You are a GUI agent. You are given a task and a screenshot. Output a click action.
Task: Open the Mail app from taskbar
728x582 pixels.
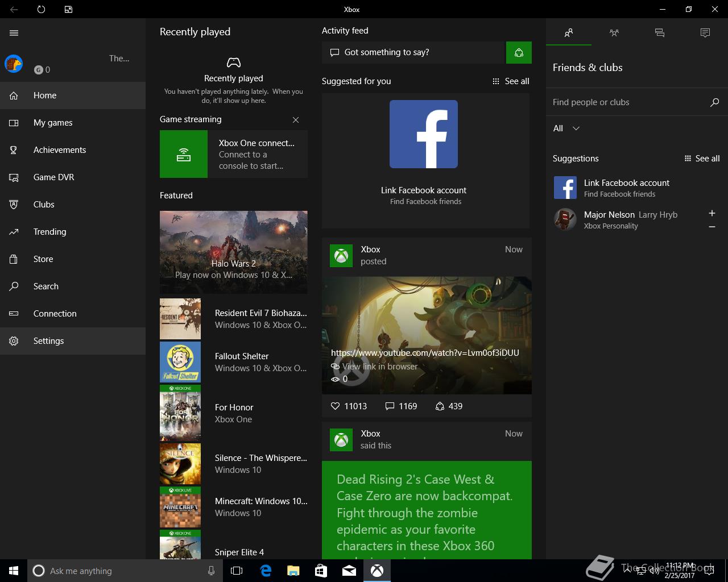pyautogui.click(x=349, y=571)
